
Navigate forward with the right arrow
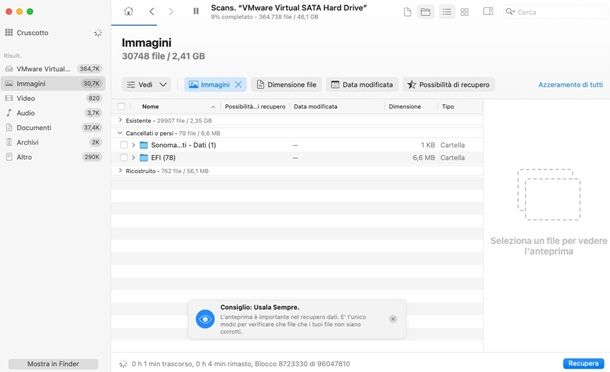tap(171, 11)
